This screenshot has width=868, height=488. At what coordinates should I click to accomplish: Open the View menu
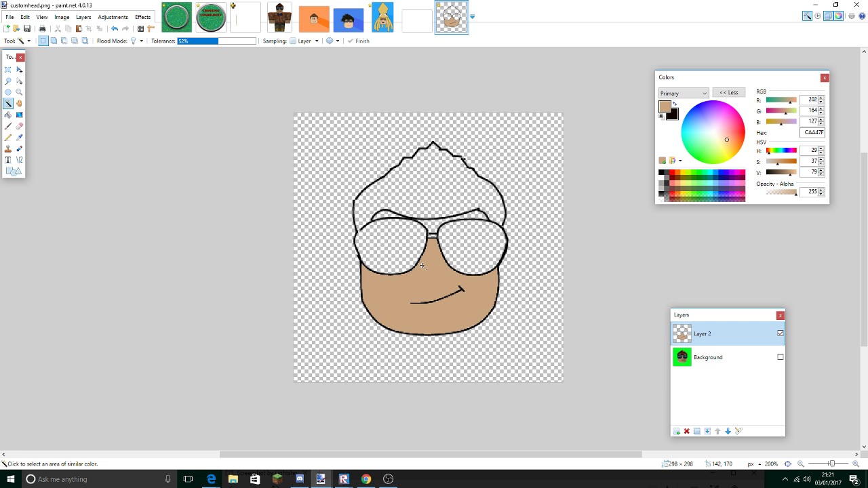click(x=42, y=17)
